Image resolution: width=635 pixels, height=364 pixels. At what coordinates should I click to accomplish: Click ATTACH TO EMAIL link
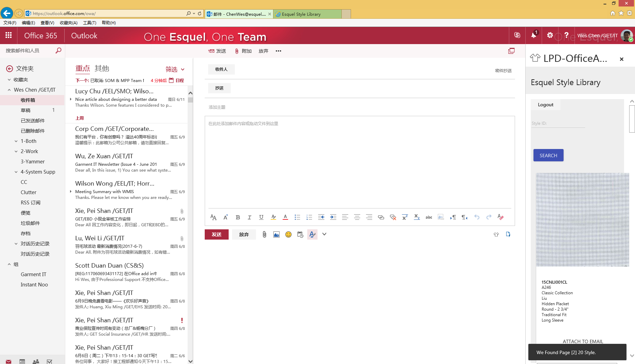tap(583, 341)
